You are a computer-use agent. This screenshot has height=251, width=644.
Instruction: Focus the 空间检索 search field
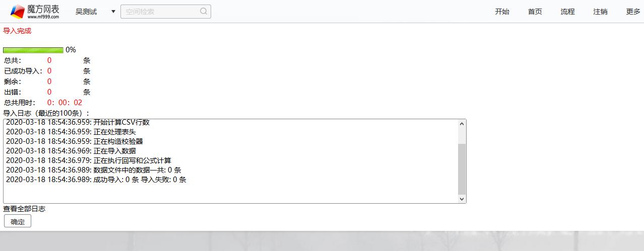(160, 12)
